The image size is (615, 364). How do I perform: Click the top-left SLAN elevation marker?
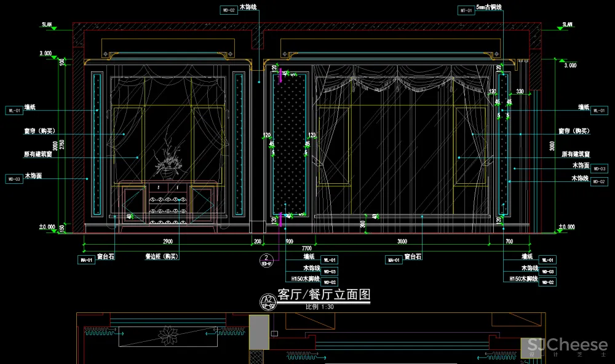point(47,26)
